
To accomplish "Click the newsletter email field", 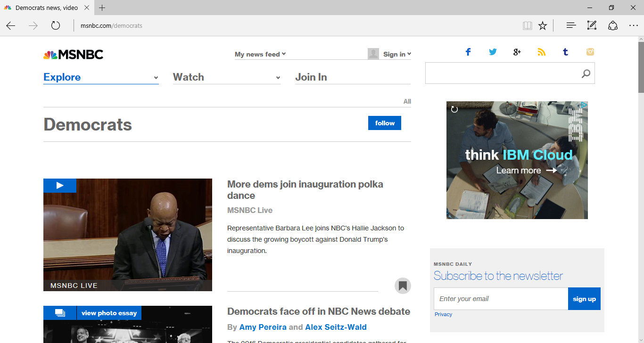I will coord(501,299).
